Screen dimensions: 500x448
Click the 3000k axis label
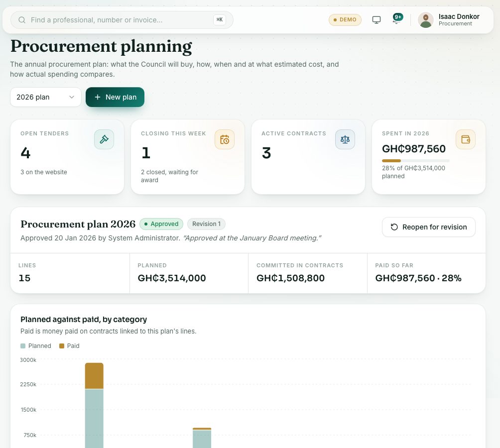tap(28, 360)
